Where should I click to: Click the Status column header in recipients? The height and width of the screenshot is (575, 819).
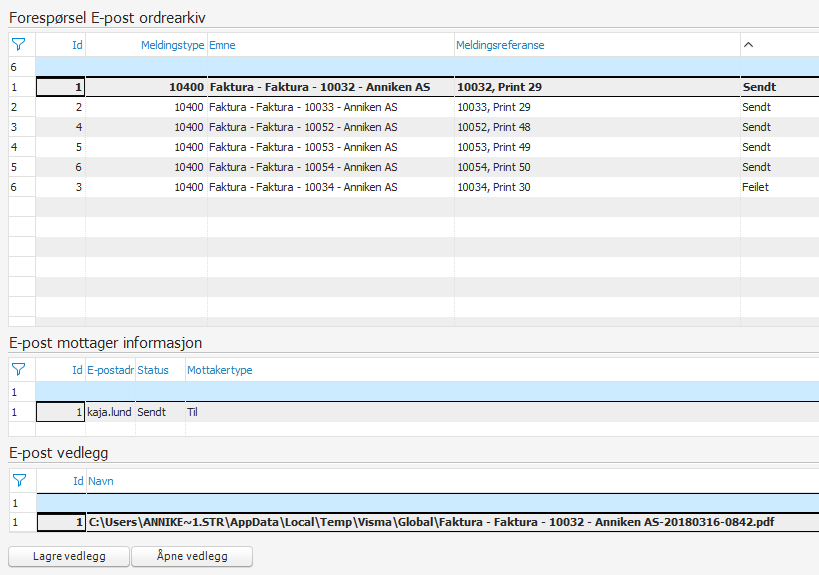click(x=153, y=370)
